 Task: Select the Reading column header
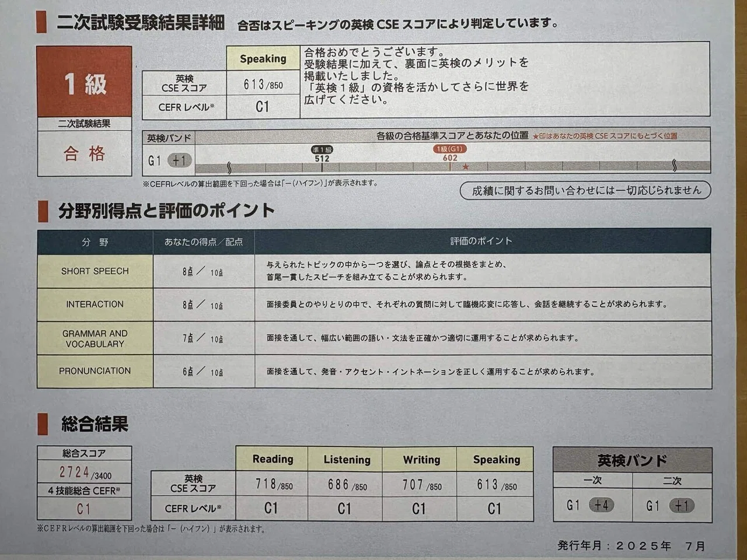(273, 459)
